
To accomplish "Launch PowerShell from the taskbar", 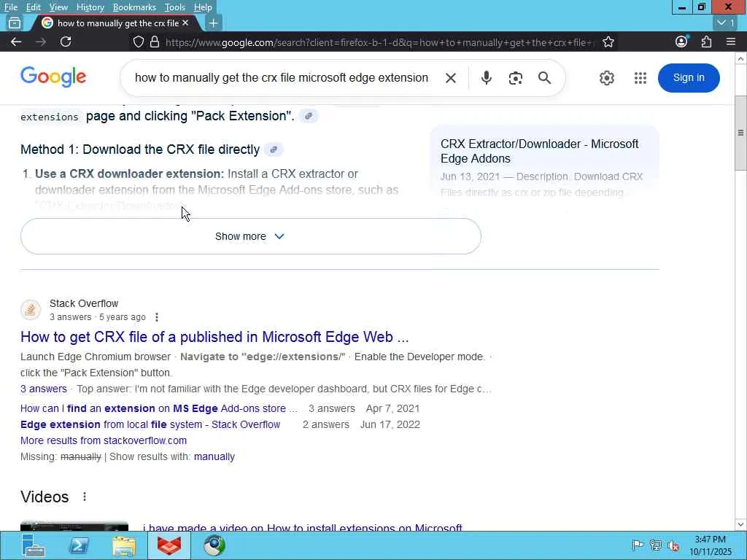I will click(79, 545).
